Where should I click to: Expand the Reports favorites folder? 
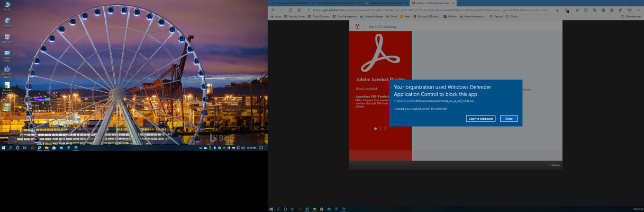[x=496, y=16]
